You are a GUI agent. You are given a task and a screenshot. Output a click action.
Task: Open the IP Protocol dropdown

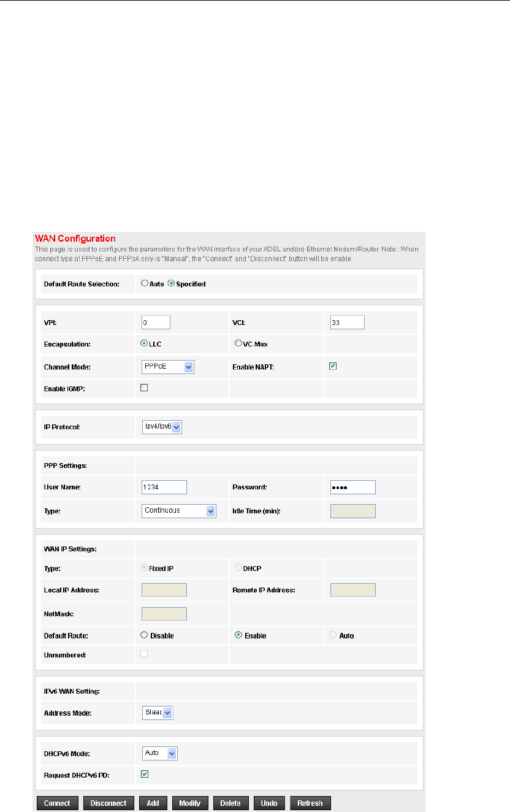point(162,426)
